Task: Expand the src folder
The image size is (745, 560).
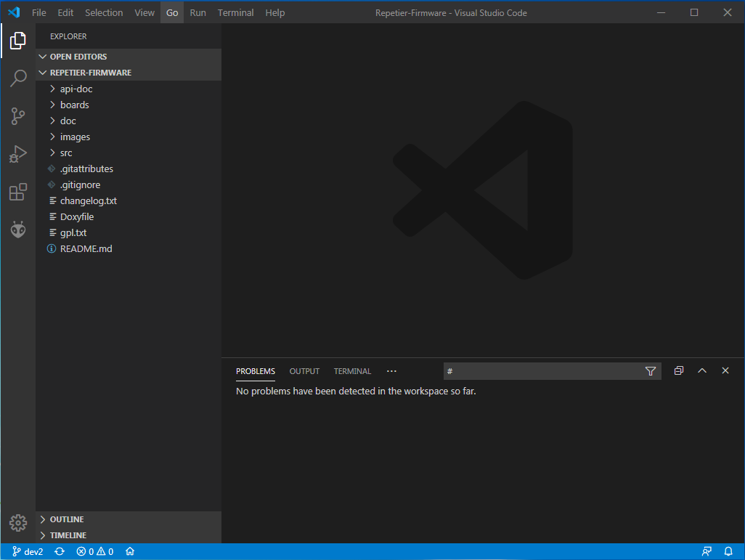Action: pos(129,153)
